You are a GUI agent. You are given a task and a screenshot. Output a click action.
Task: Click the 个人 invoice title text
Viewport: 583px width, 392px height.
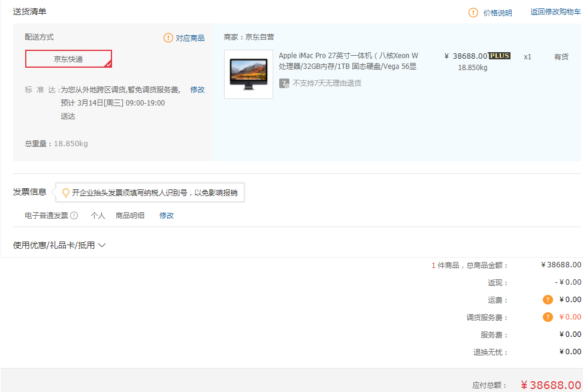98,216
